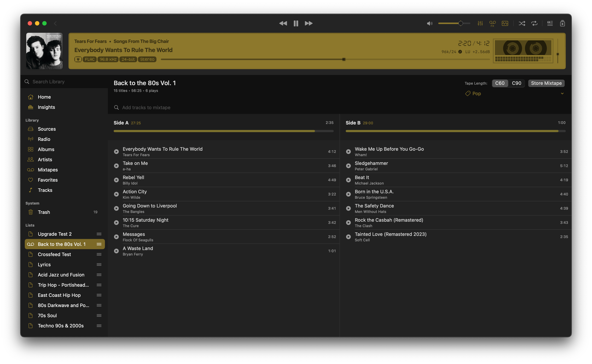This screenshot has width=592, height=364.
Task: Open Mixtapes in the sidebar
Action: pos(48,170)
